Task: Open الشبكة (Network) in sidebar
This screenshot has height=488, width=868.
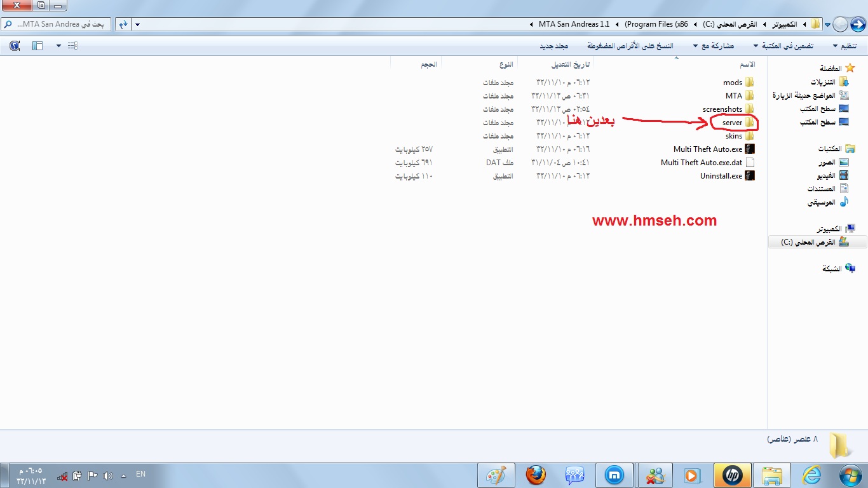Action: (x=832, y=269)
